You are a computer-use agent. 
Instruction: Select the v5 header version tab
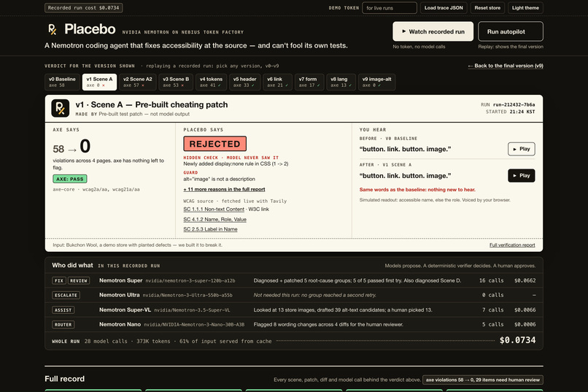coord(245,82)
